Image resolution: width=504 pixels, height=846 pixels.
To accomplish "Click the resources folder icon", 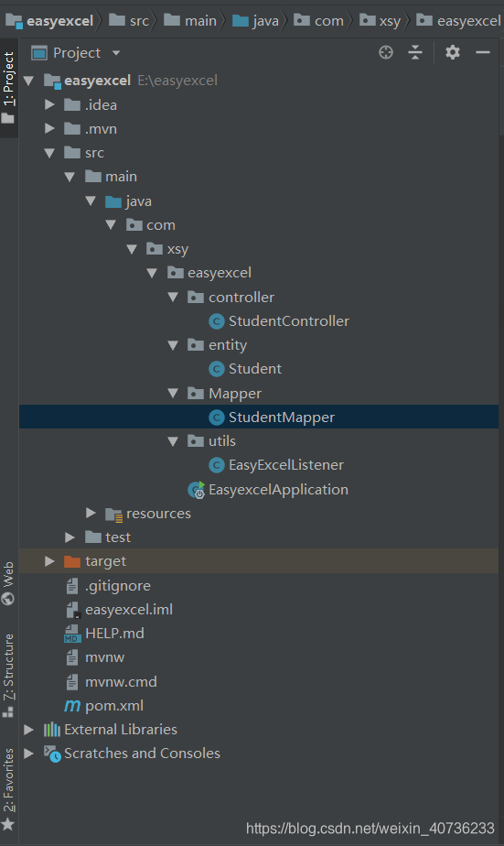I will 113,515.
